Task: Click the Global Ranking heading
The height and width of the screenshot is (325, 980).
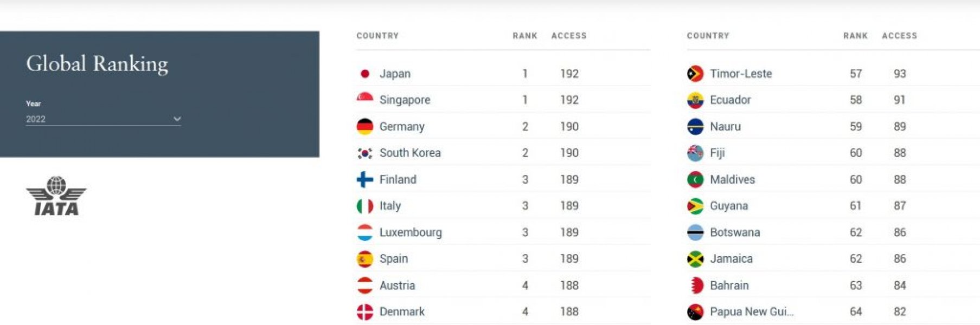Action: (97, 64)
